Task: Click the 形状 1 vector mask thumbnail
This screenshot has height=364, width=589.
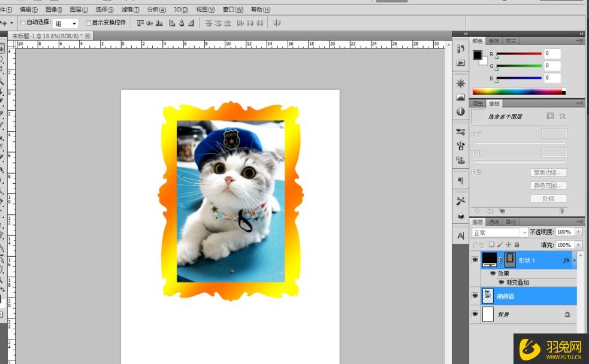Action: (510, 259)
